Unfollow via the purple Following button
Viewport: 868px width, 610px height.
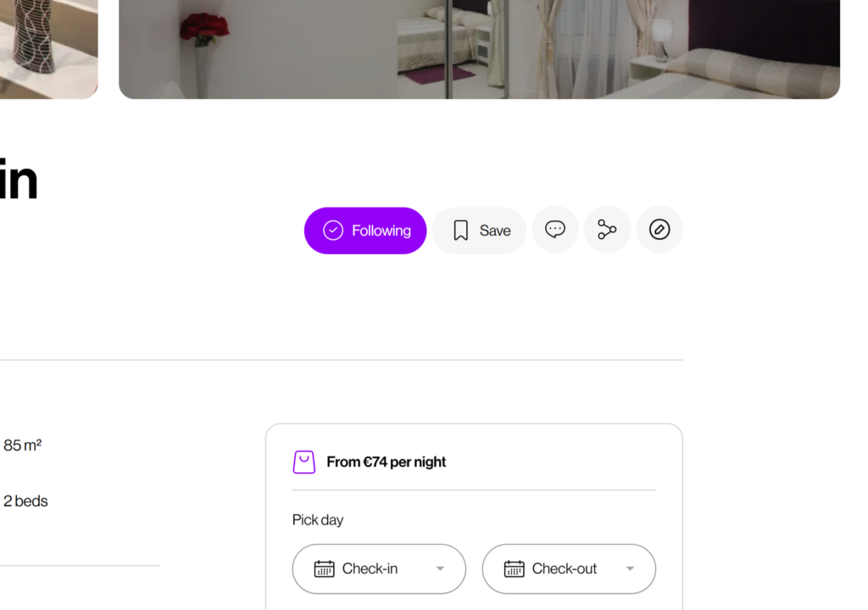(x=365, y=230)
